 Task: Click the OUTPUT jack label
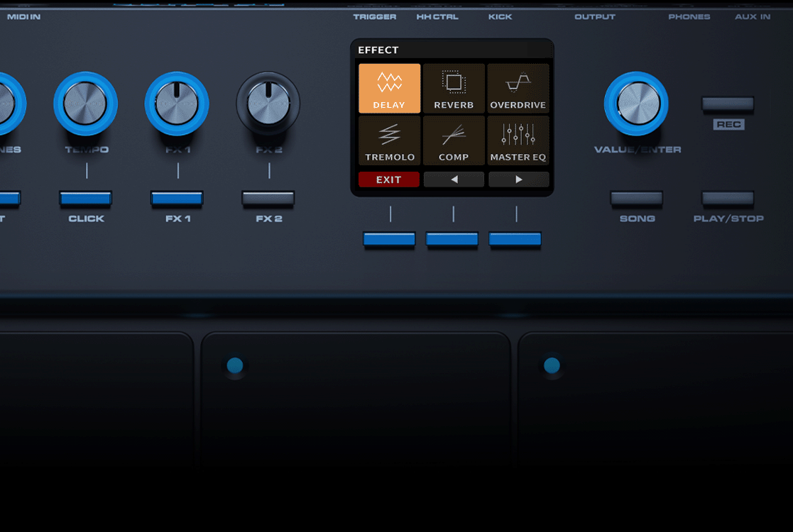click(595, 17)
